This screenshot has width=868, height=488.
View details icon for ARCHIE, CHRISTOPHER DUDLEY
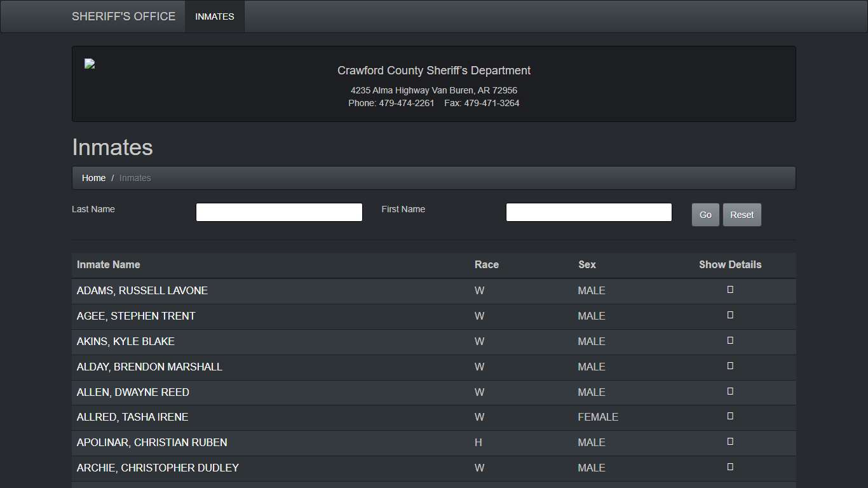[730, 467]
